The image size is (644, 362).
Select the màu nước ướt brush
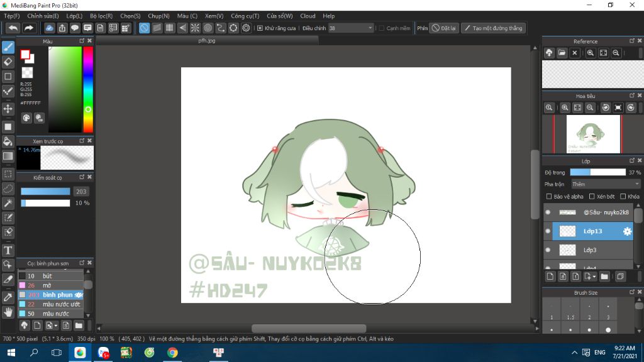(x=50, y=304)
